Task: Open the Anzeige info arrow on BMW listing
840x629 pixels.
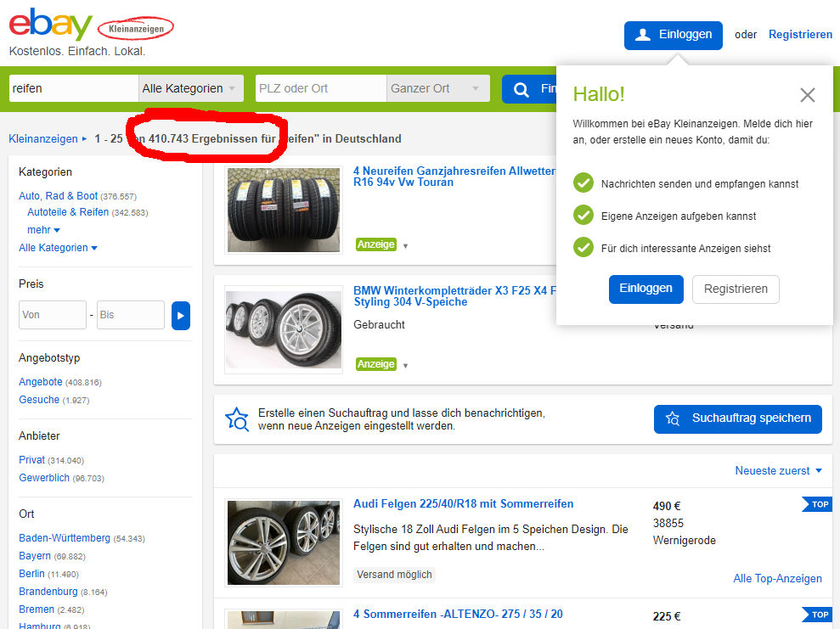Action: 405,366
